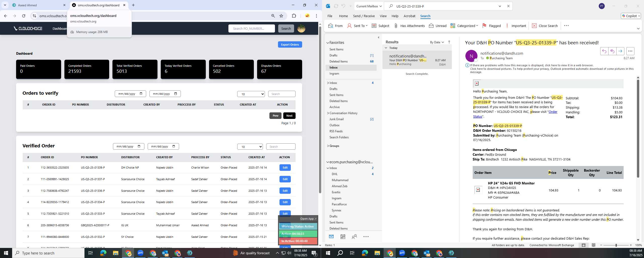
Task: Click Export Orders button
Action: click(290, 45)
